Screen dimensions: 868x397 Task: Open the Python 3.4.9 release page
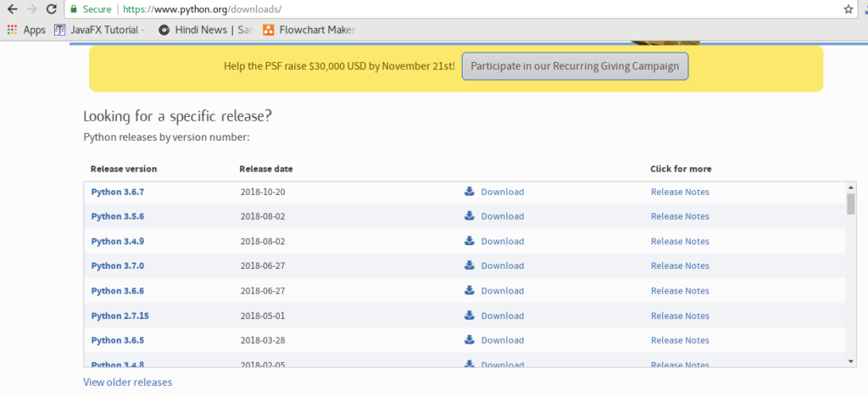117,242
